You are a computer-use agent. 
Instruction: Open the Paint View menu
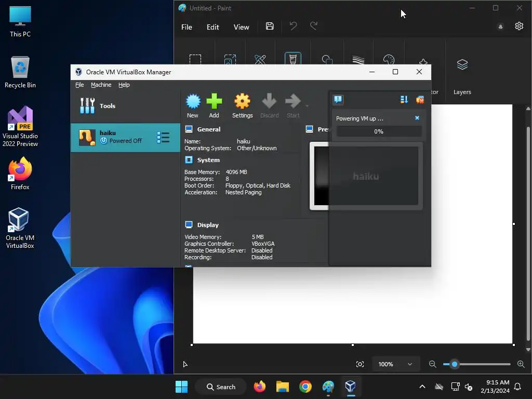241,27
